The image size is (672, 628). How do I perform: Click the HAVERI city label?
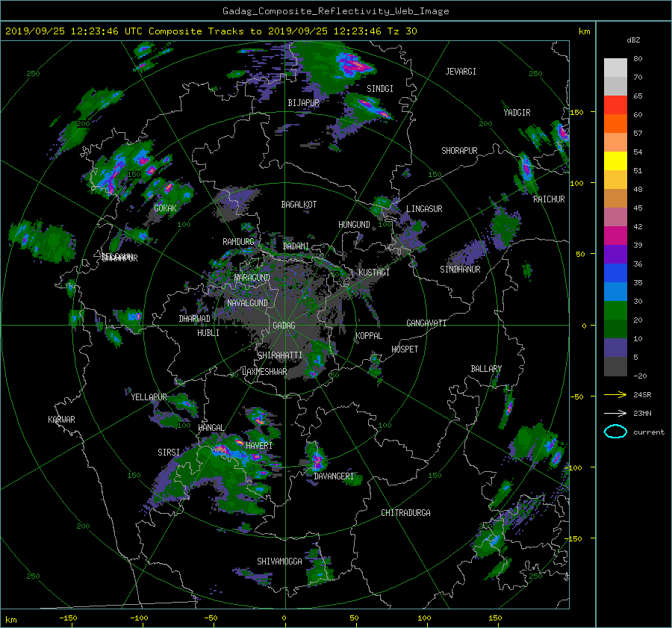(x=259, y=446)
